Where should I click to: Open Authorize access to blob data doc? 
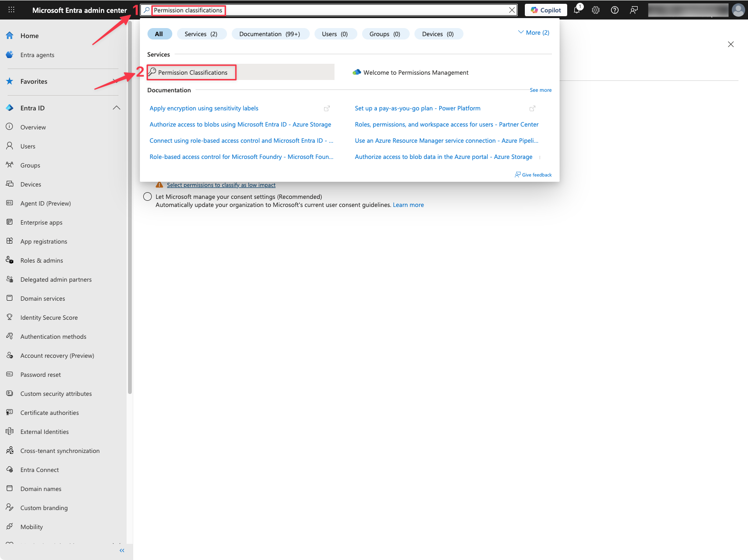[x=443, y=157]
